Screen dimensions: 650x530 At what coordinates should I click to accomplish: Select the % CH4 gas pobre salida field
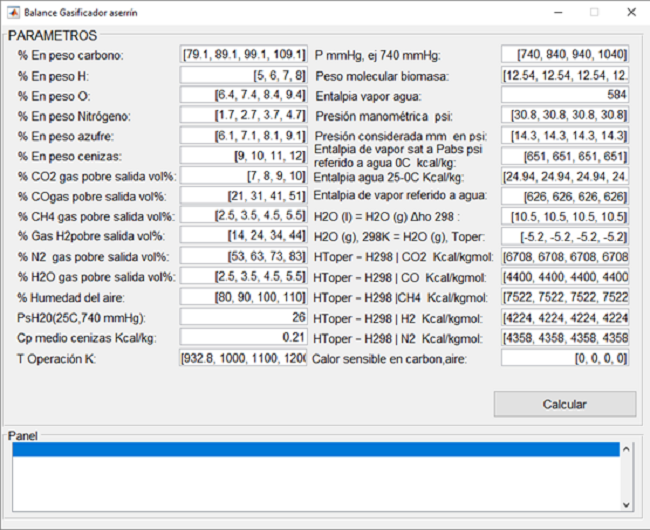[x=243, y=216]
